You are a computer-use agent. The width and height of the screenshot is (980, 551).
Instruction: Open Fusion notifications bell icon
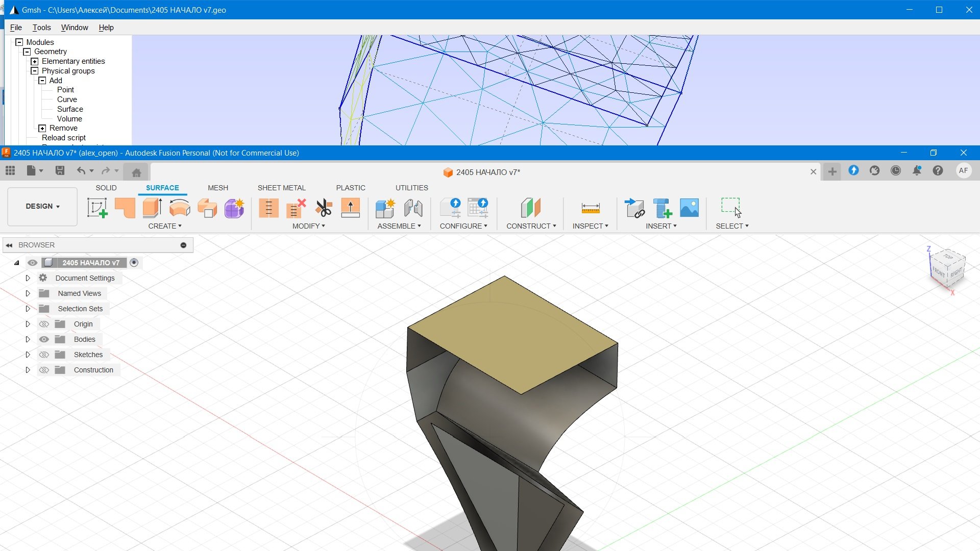917,171
